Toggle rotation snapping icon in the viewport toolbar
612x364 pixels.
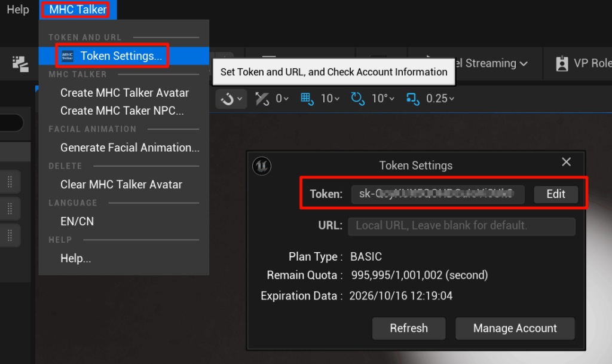click(357, 99)
